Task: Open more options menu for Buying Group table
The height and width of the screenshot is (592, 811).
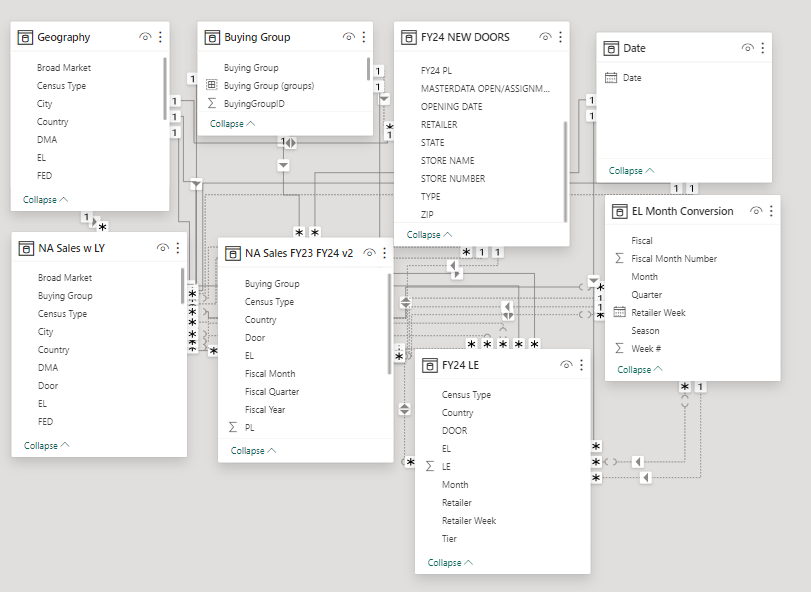Action: point(364,37)
